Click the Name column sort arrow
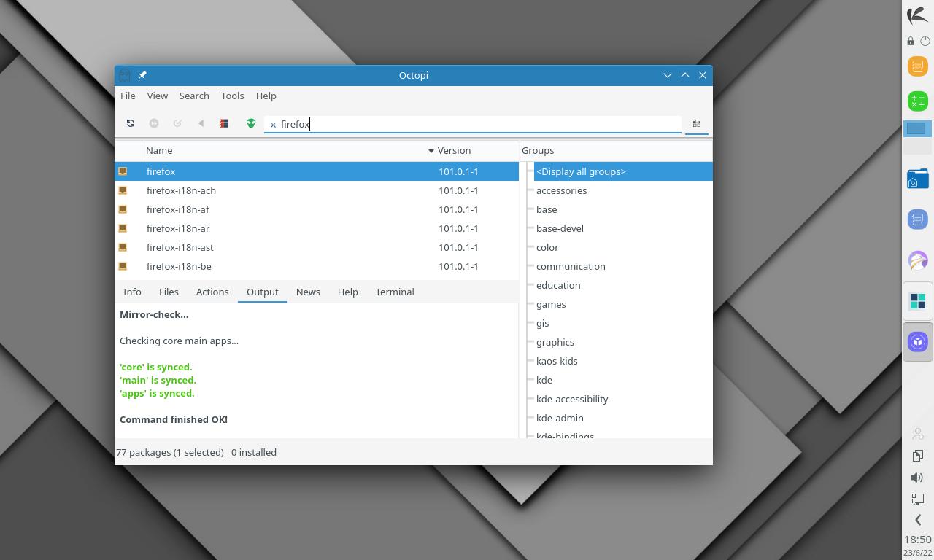Image resolution: width=934 pixels, height=560 pixels. point(431,151)
